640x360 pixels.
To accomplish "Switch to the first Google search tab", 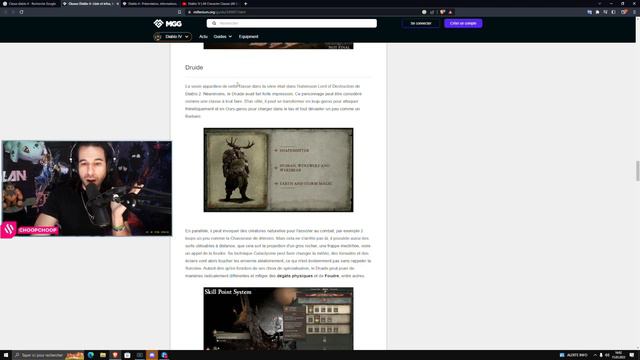I will 30,4.
